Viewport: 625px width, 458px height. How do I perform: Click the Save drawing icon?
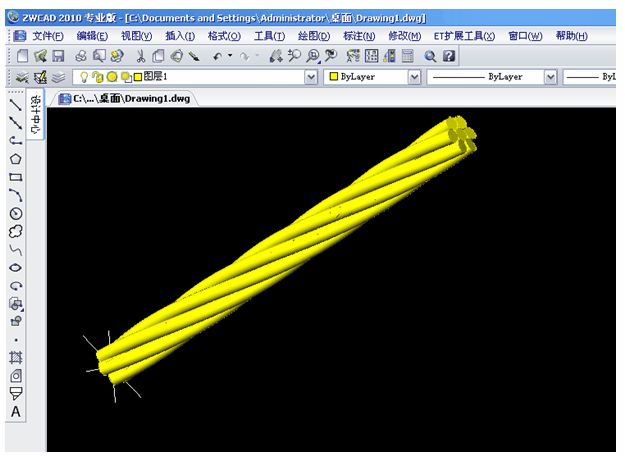click(x=58, y=57)
